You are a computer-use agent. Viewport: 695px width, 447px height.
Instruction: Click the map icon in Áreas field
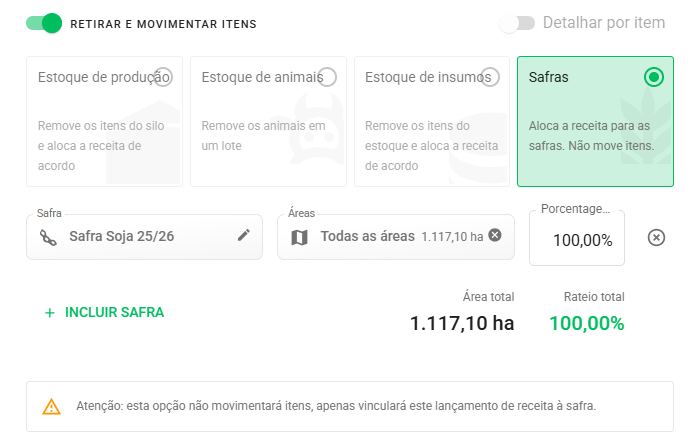pos(299,238)
